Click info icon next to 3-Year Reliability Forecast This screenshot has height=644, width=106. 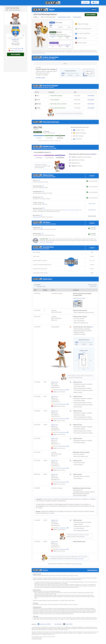pos(50,152)
